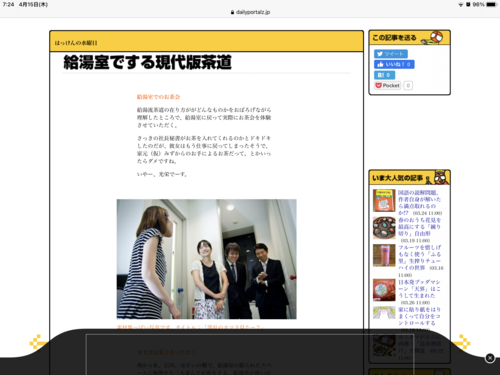
Task: Tap the battery icon in the status bar
Action: 491,4
